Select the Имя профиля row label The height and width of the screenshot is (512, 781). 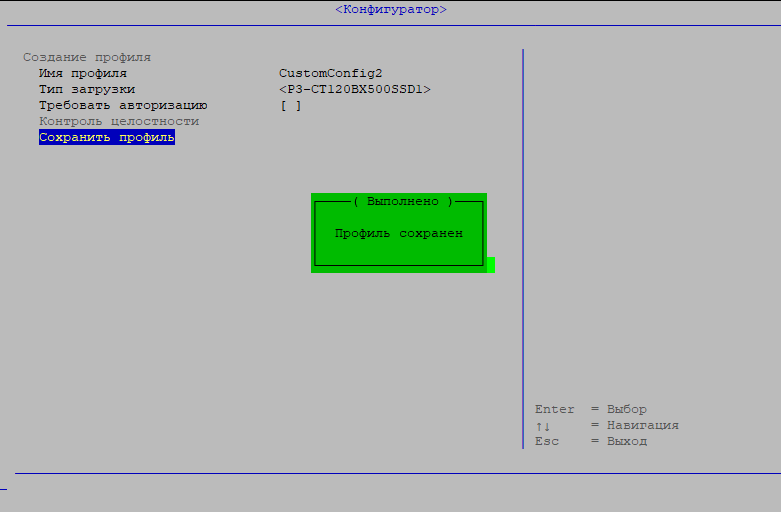point(83,73)
